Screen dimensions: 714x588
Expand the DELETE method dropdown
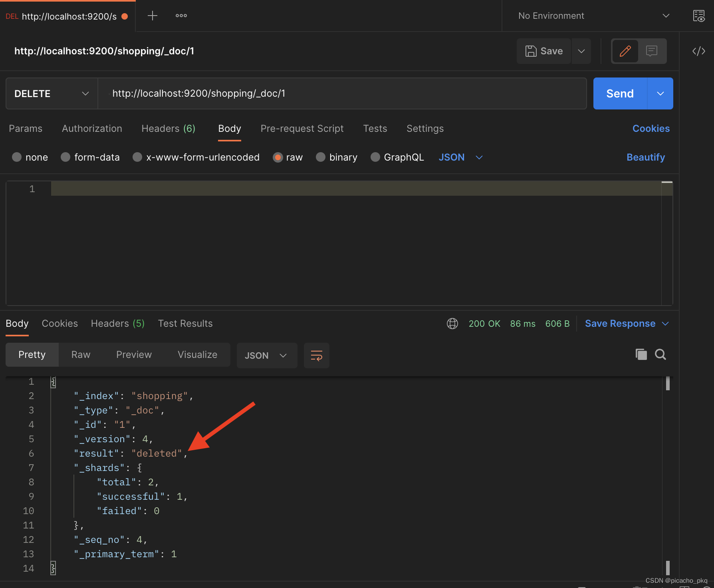click(x=52, y=93)
